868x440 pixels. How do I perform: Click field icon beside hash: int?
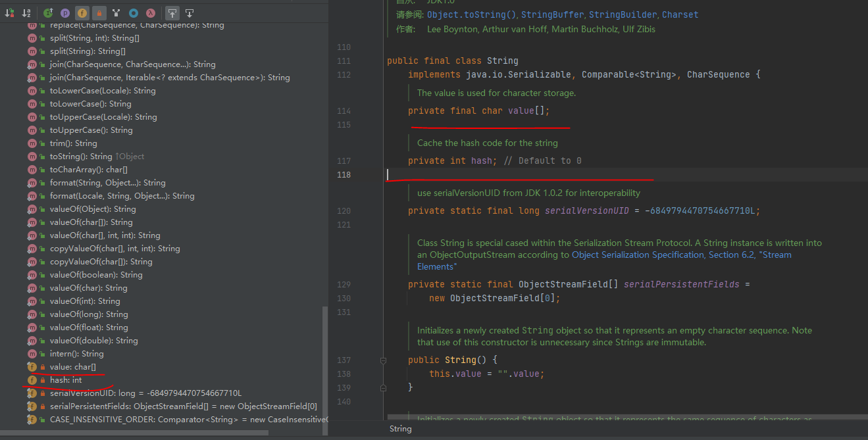pyautogui.click(x=32, y=380)
